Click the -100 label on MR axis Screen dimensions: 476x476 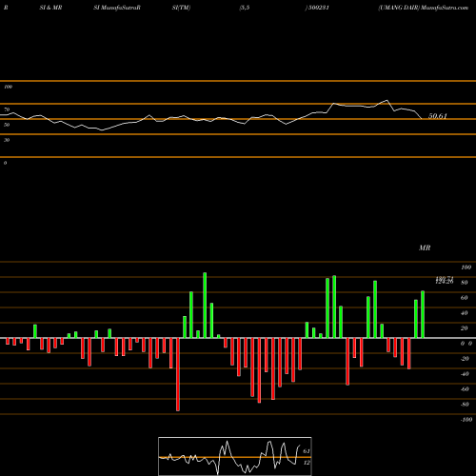466,420
